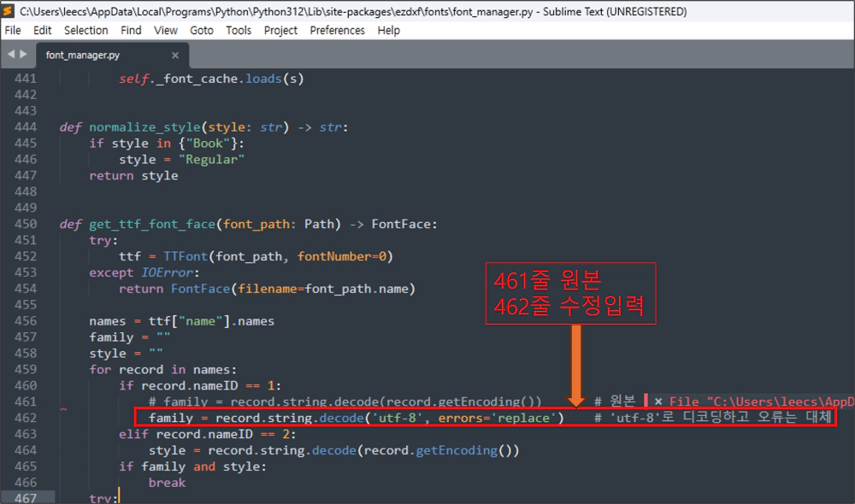
Task: Go to next tab with right arrow
Action: click(23, 54)
